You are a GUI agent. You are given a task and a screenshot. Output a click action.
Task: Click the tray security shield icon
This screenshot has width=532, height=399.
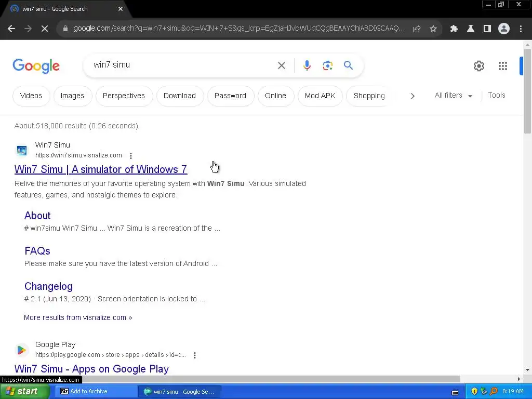point(474,391)
